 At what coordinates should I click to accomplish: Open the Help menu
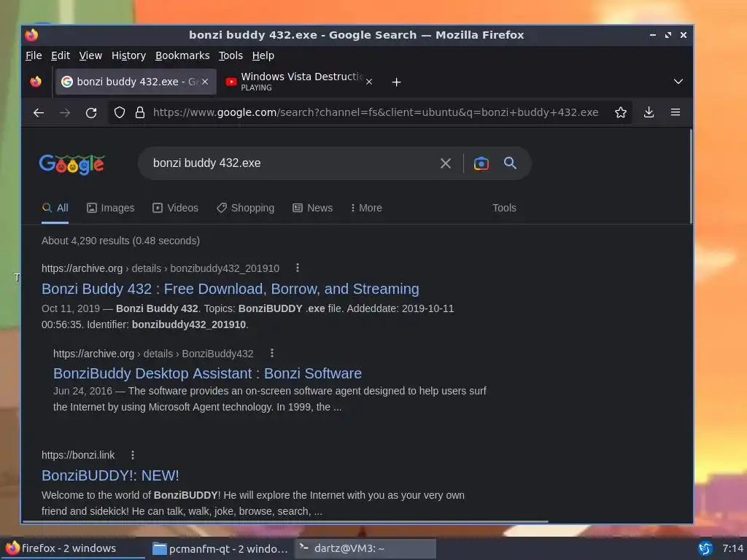click(x=263, y=55)
